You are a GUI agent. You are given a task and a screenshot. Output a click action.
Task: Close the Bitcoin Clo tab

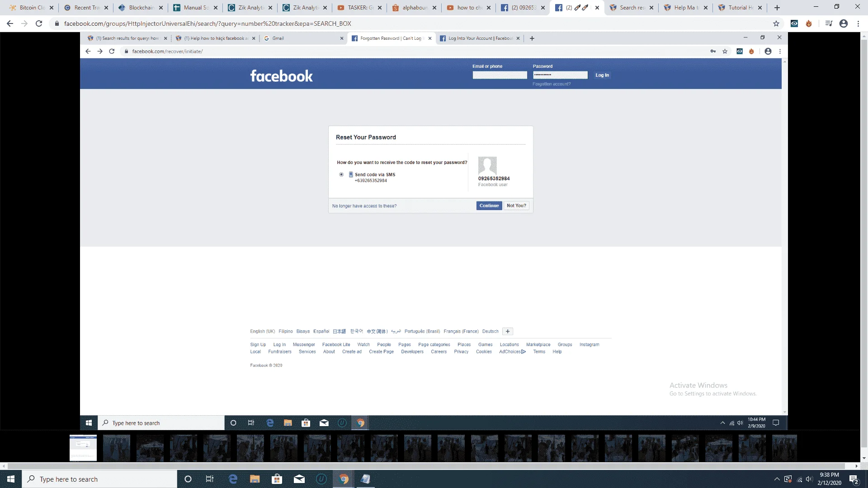click(52, 8)
